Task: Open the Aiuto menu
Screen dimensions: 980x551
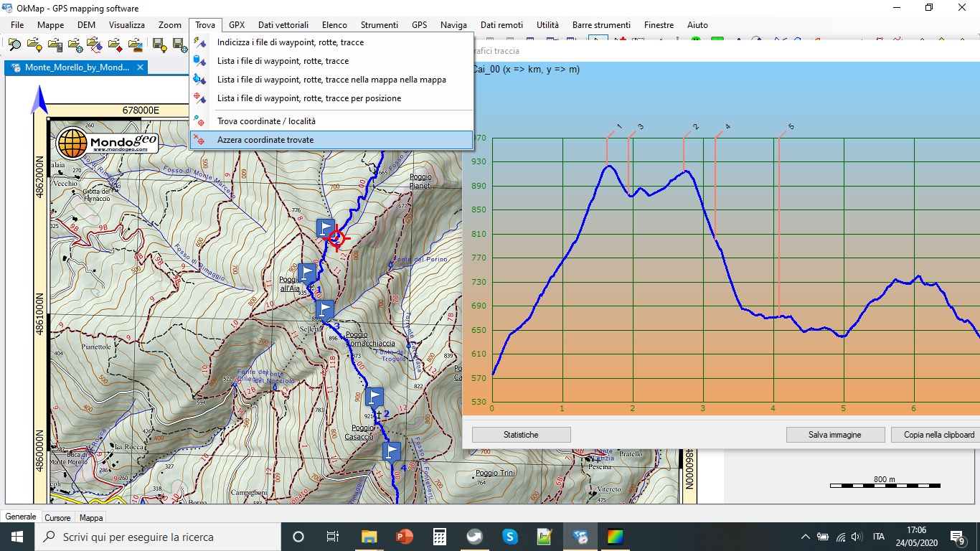Action: tap(697, 25)
